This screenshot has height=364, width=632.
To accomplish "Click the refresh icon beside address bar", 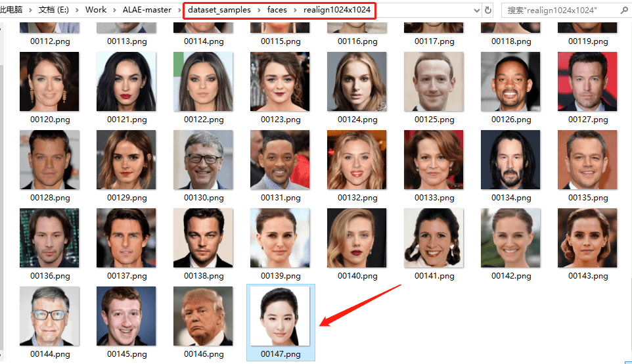I will pos(488,10).
